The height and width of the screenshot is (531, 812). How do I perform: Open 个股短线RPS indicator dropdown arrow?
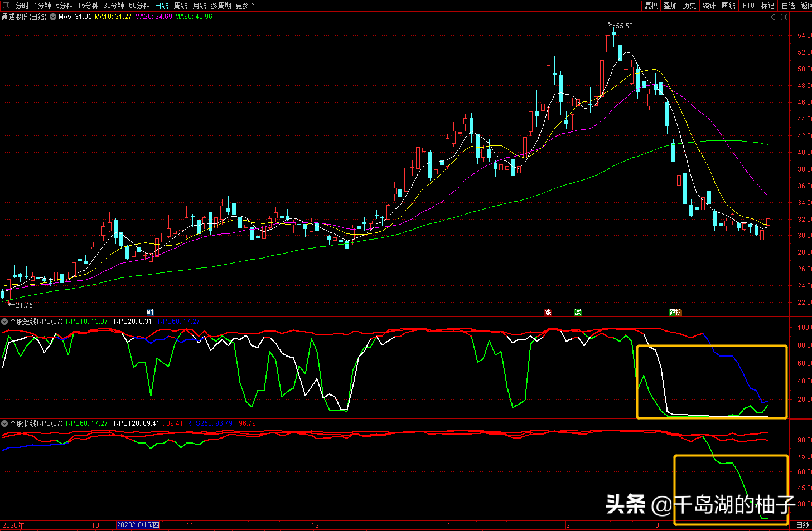click(4, 321)
